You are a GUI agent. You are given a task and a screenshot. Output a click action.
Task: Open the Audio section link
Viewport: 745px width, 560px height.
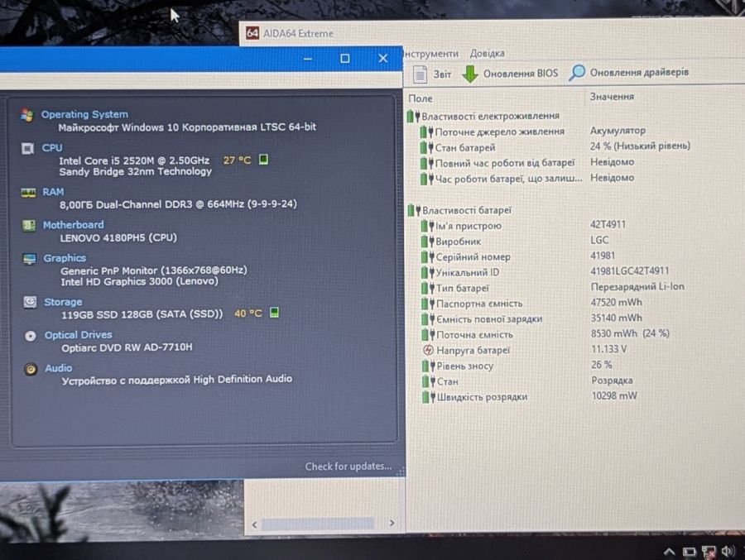[x=59, y=368]
